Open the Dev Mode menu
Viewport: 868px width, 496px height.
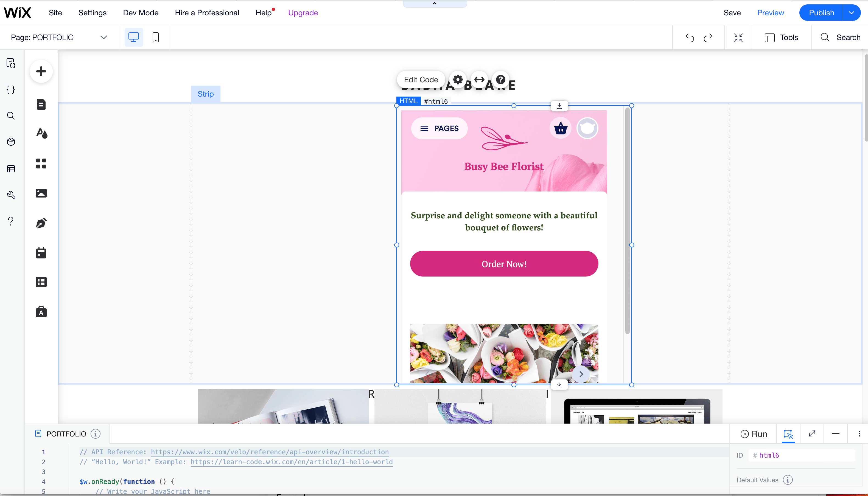(141, 13)
